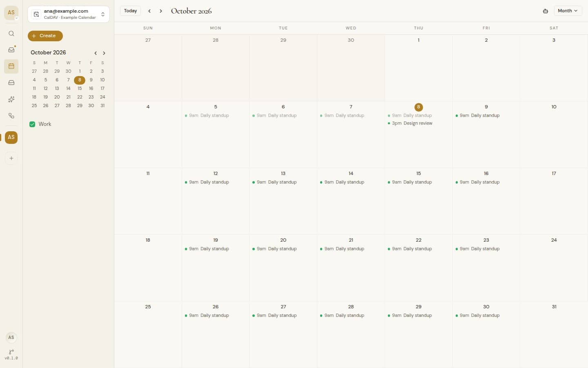Open the AI sparkles icon in sidebar
The height and width of the screenshot is (368, 588).
(11, 99)
